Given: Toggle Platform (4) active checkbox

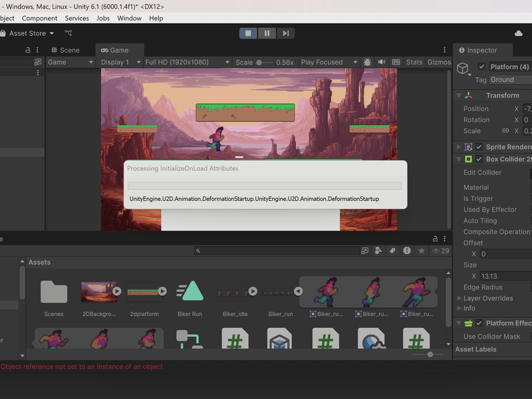Looking at the screenshot, I should tap(481, 66).
